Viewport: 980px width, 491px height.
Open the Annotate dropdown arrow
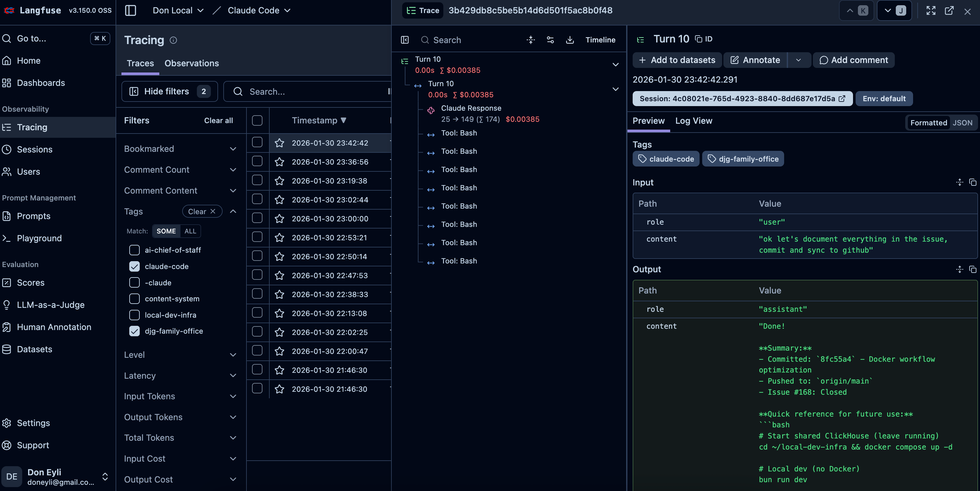point(798,60)
